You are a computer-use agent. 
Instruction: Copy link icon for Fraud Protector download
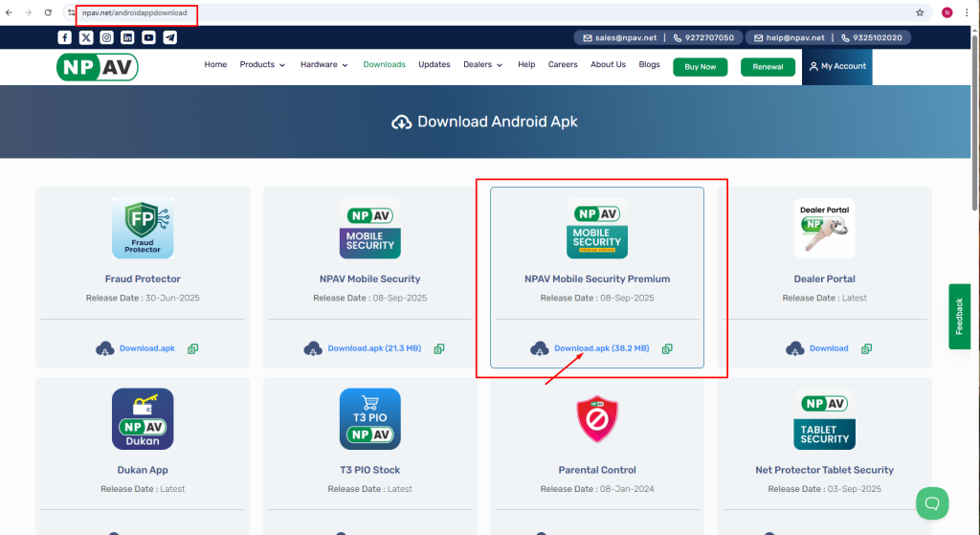193,348
